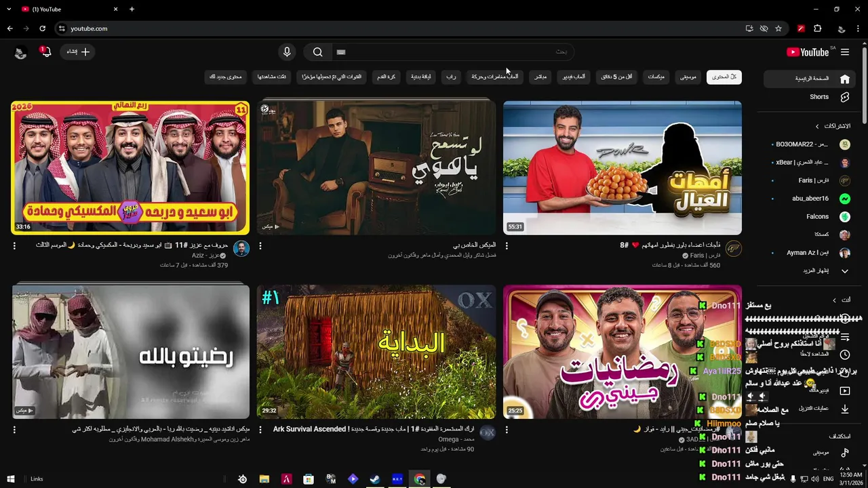Select the Live (مباشر) filter chip

pyautogui.click(x=540, y=77)
